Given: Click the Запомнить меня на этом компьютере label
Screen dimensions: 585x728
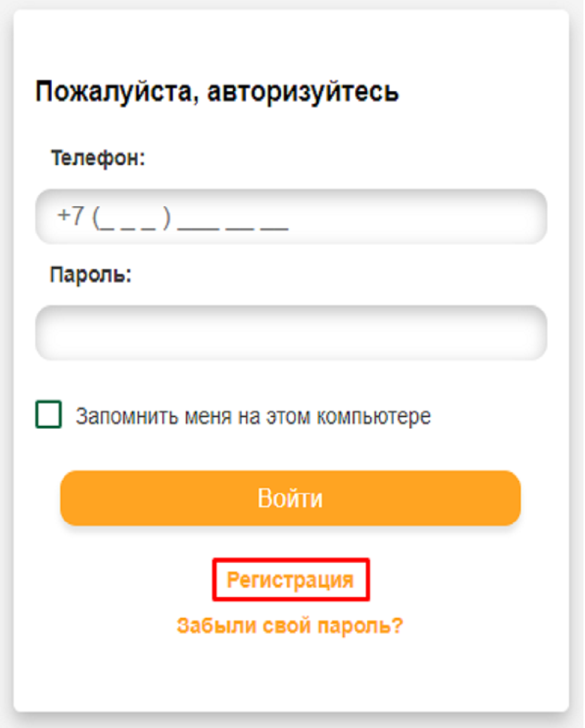Looking at the screenshot, I should coord(253,416).
